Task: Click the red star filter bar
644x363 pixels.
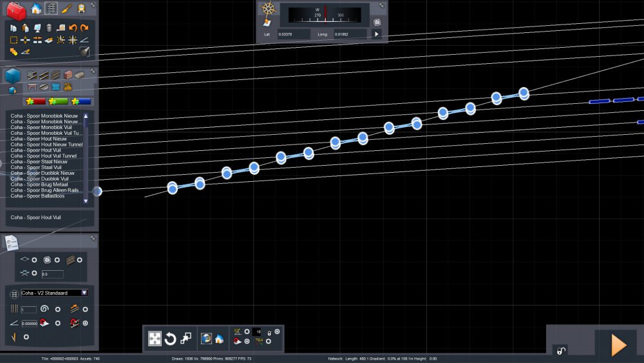Action: tap(35, 101)
